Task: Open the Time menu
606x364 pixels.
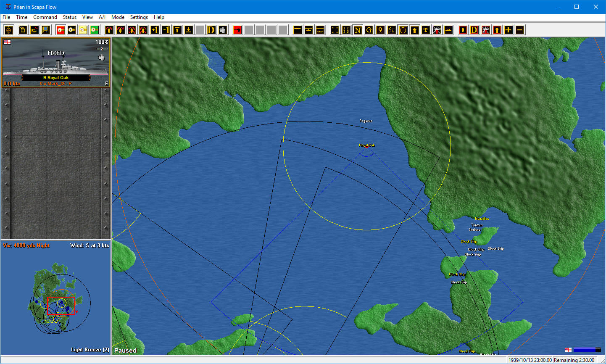Action: click(x=21, y=17)
